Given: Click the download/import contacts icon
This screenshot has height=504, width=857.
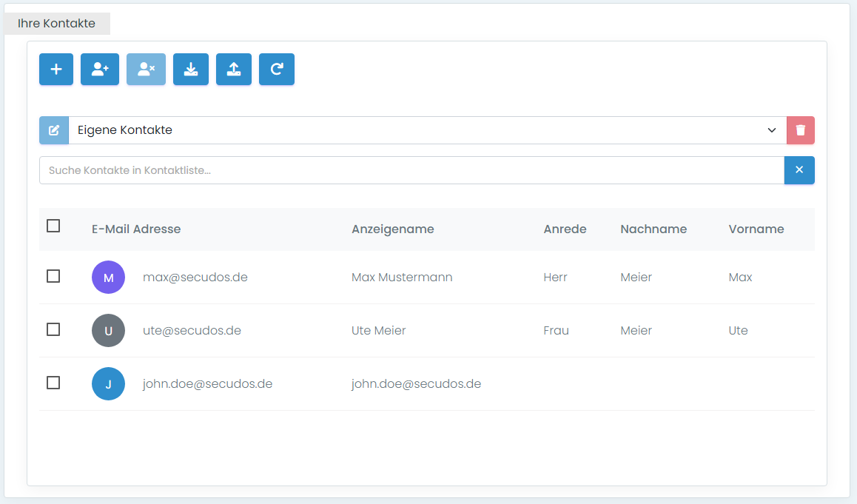Looking at the screenshot, I should pos(190,69).
